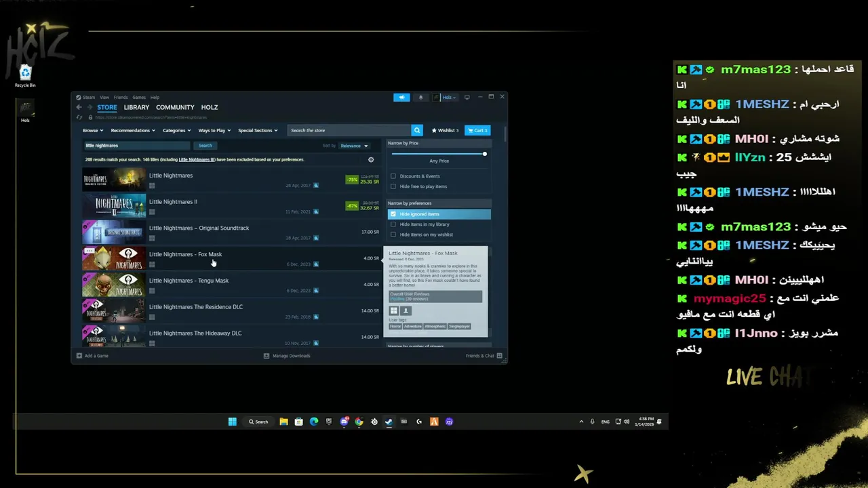Expand the Ways to Play dropdown
Image resolution: width=868 pixels, height=488 pixels.
click(214, 130)
